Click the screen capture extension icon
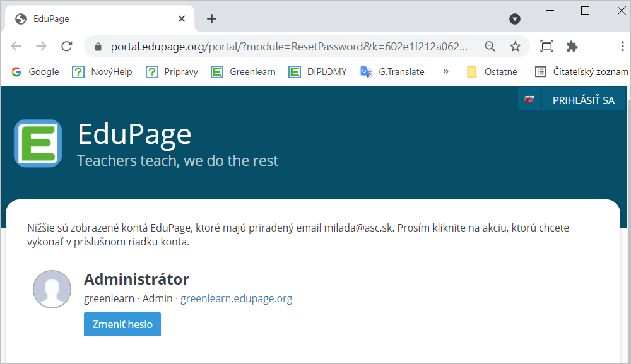The height and width of the screenshot is (364, 631). (546, 46)
